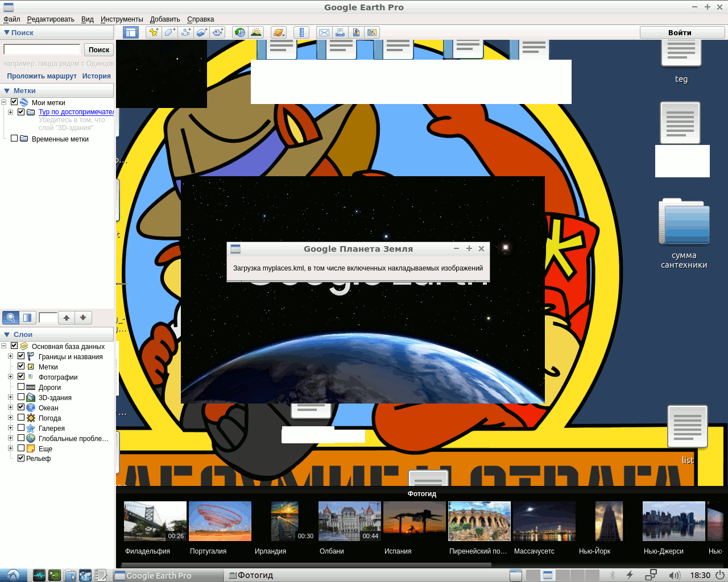This screenshot has width=728, height=582.
Task: Launch the terminal icon in taskbar
Action: [x=55, y=575]
